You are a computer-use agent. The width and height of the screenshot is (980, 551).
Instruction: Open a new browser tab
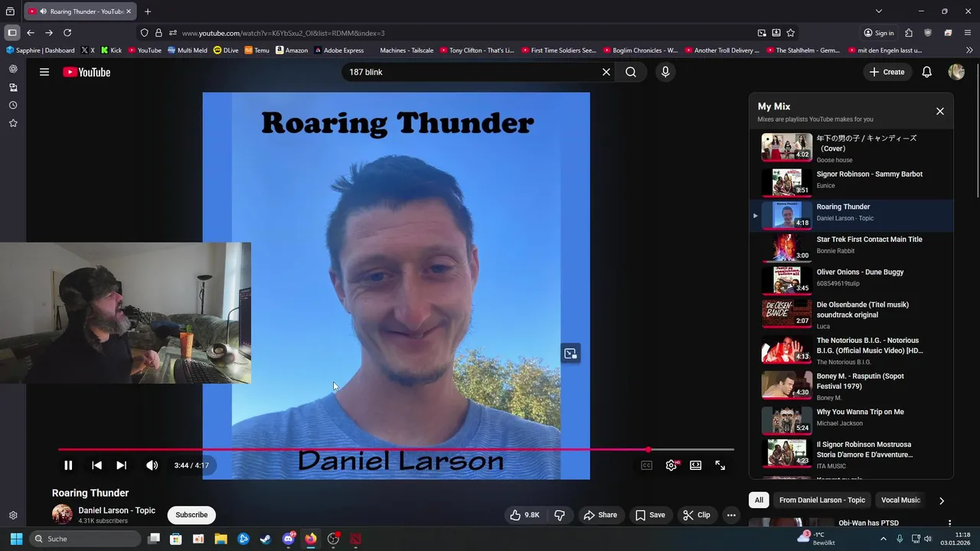coord(148,11)
